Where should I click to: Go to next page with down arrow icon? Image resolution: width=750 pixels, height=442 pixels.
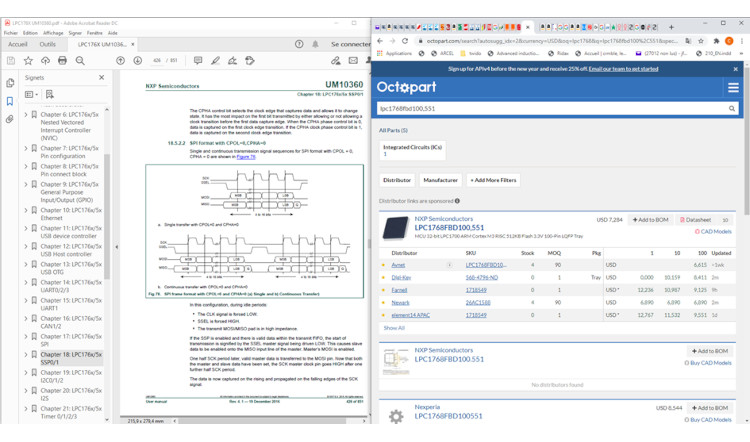[x=138, y=61]
